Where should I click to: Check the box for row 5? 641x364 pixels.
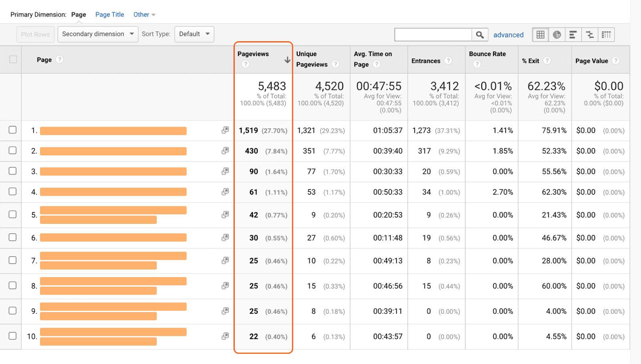point(13,214)
